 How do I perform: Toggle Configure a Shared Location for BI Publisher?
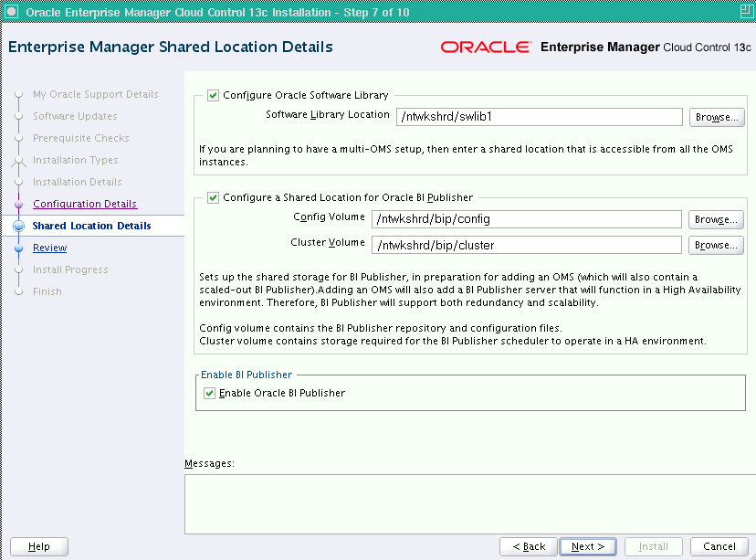(x=213, y=197)
